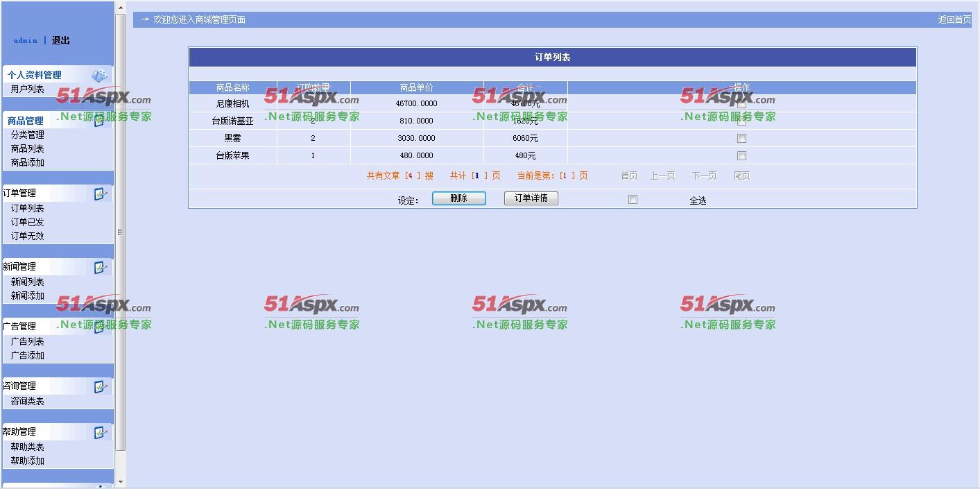
Task: Click the 商品管理 edit icon
Action: pos(99,121)
